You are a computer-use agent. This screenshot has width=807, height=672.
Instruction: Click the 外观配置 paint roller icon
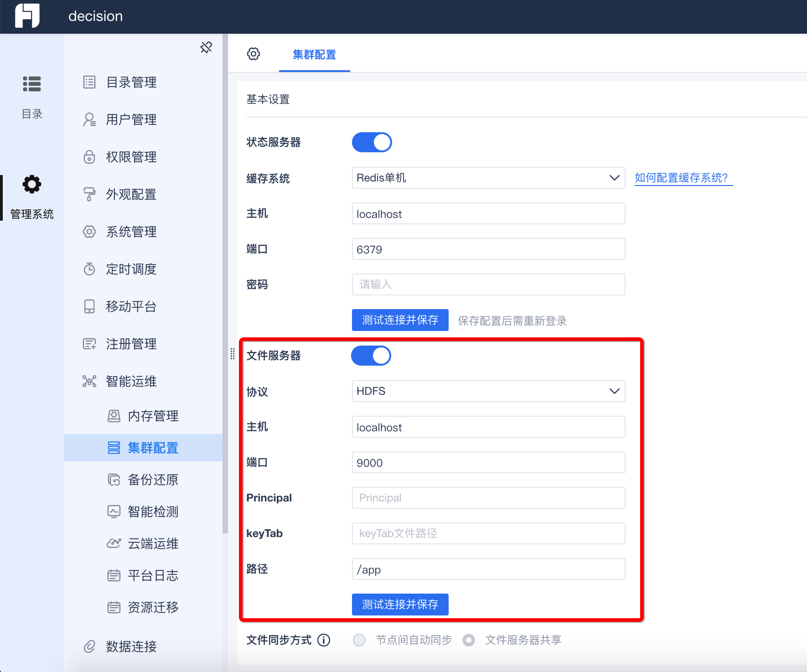[89, 194]
